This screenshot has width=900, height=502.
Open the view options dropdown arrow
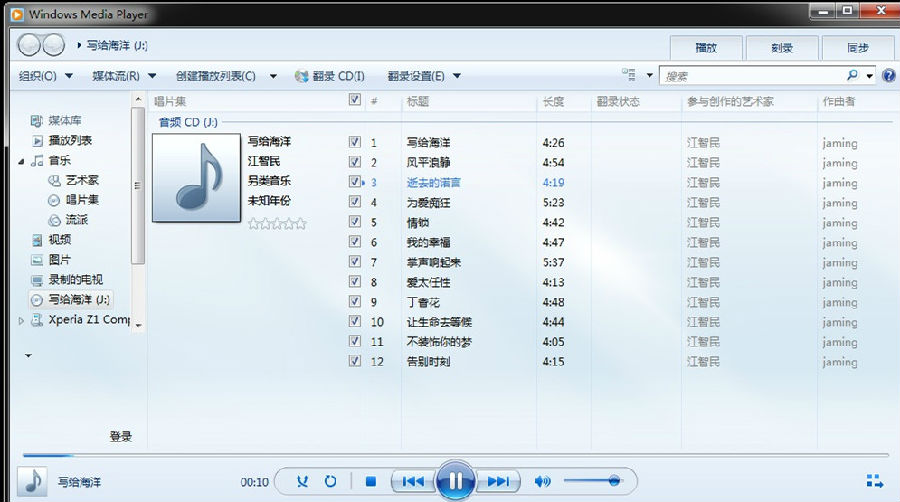coord(650,75)
